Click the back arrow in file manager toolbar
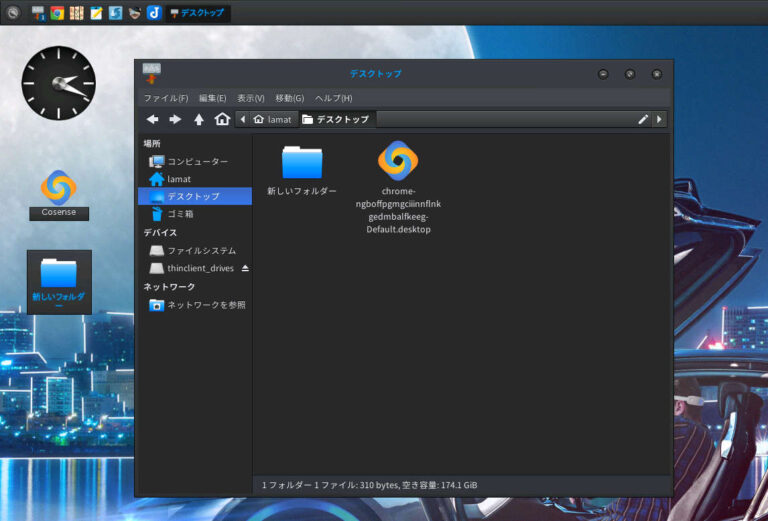The image size is (768, 521). [x=152, y=119]
